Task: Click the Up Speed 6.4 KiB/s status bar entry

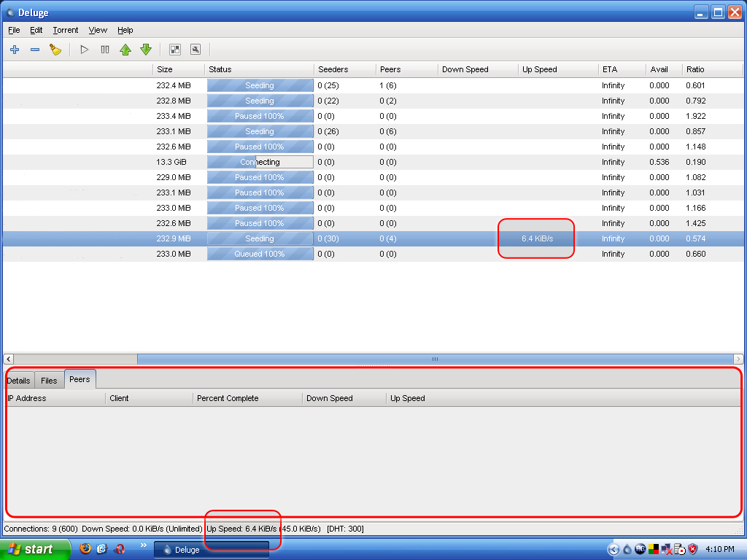Action: [263, 529]
